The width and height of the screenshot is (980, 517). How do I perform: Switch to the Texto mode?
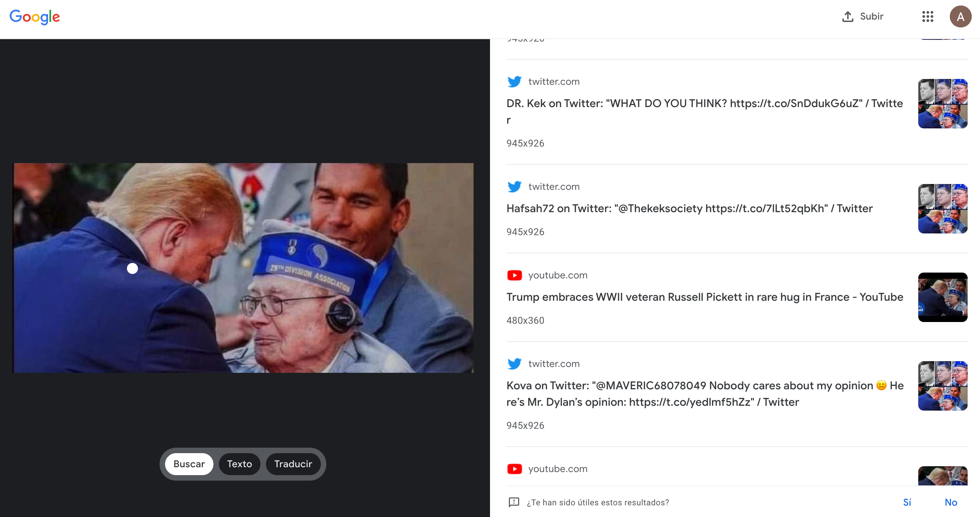coord(239,464)
